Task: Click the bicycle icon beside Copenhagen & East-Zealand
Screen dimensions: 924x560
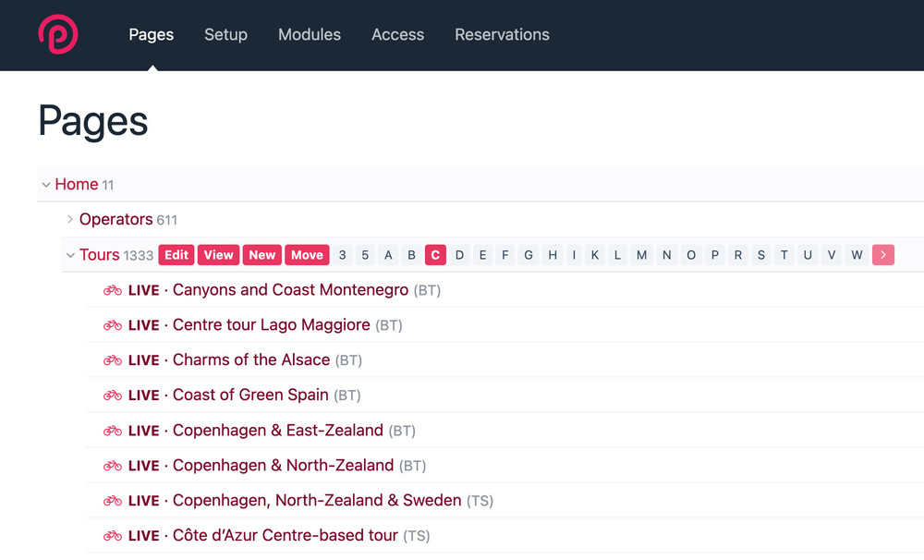Action: coord(113,431)
